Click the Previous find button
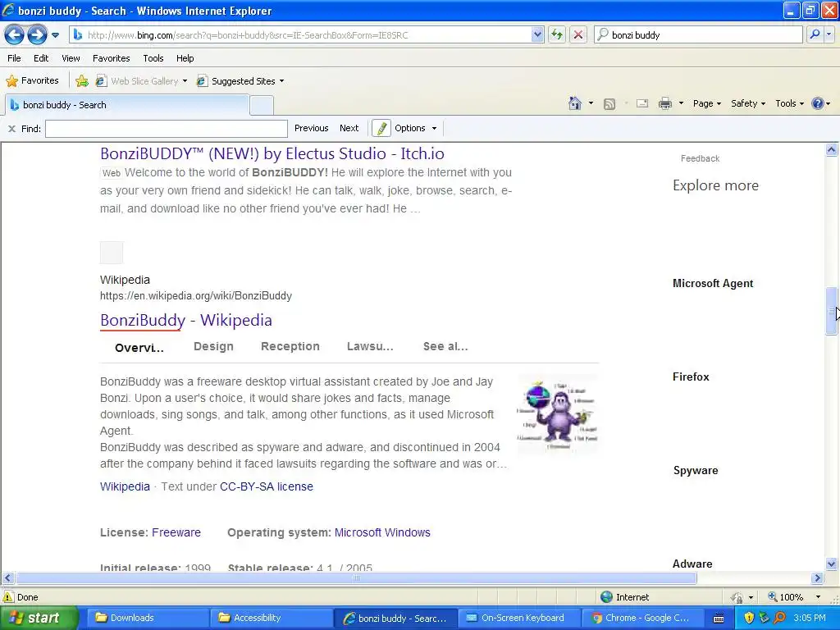Screen dimensions: 840x630 pos(311,128)
